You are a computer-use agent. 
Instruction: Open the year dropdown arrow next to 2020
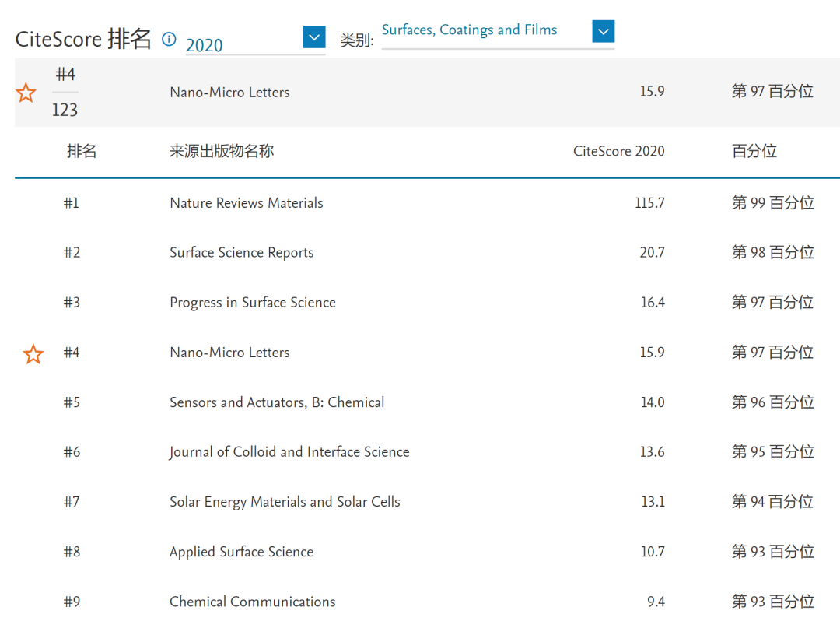(314, 37)
